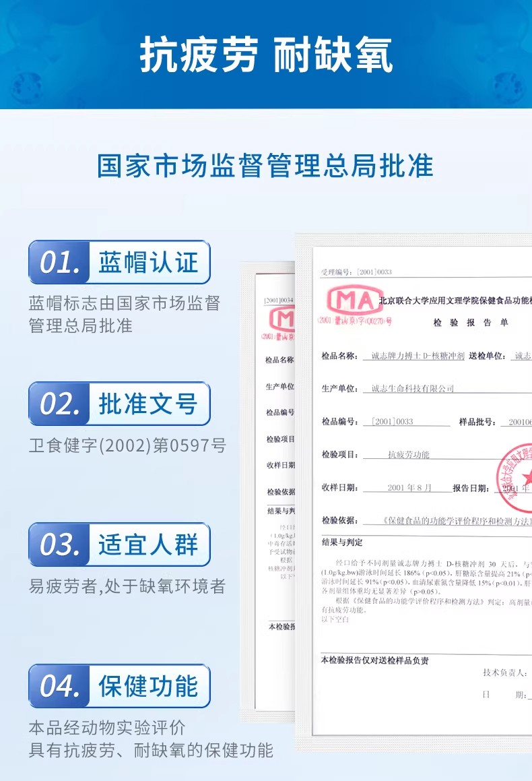Click the 送检单位 label
This screenshot has width=532, height=781.
487,356
